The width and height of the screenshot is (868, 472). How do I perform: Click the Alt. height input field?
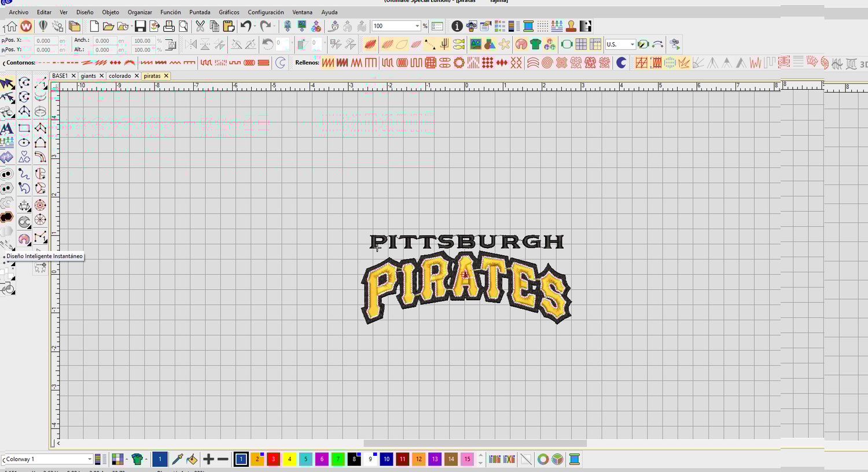tap(104, 50)
